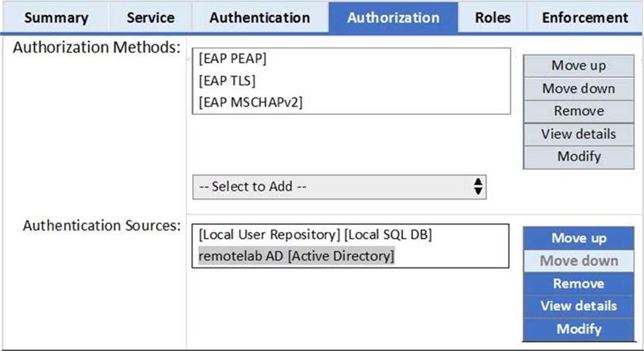This screenshot has width=644, height=351.
Task: Switch to the Service tab
Action: [150, 17]
